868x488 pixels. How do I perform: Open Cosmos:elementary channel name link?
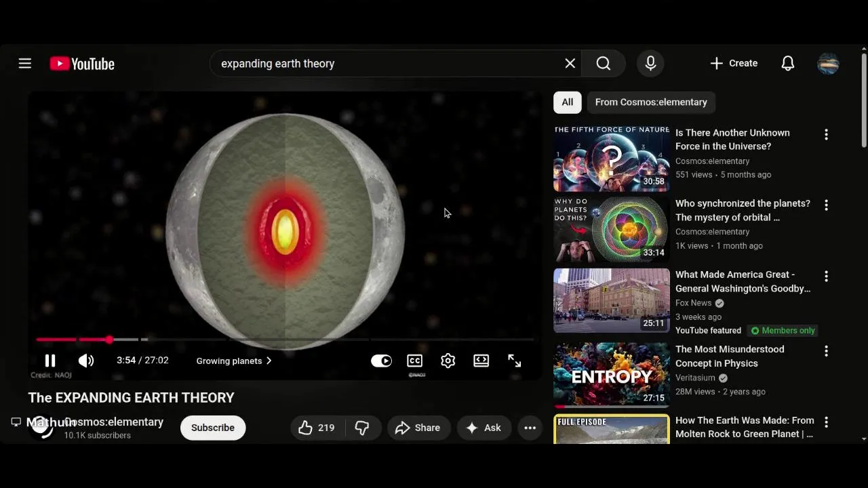tap(114, 422)
